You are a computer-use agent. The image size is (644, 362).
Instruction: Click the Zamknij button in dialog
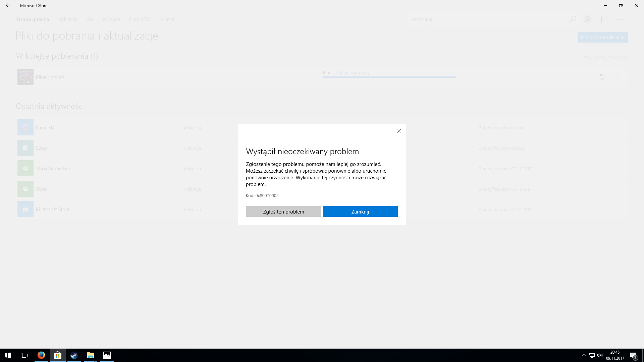[x=360, y=212]
